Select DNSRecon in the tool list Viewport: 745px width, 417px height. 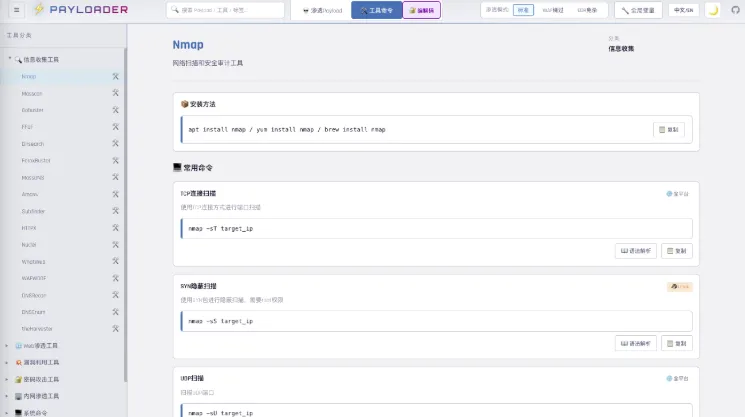coord(62,295)
